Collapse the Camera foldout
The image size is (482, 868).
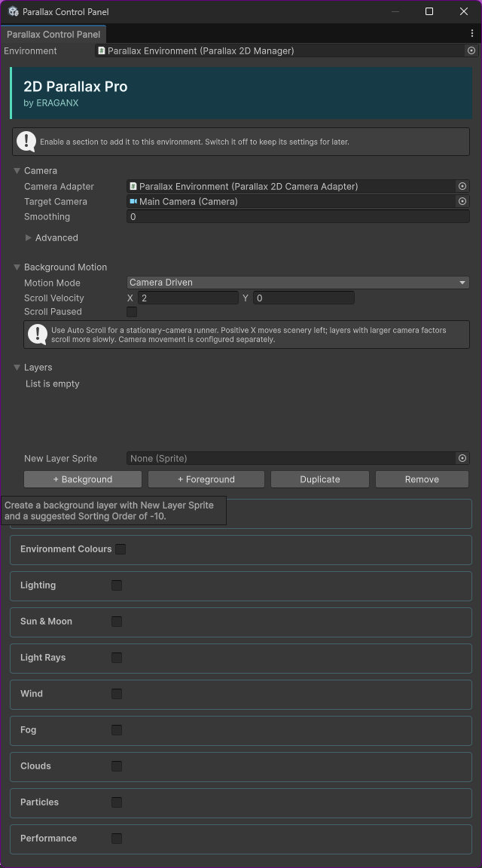(x=17, y=171)
